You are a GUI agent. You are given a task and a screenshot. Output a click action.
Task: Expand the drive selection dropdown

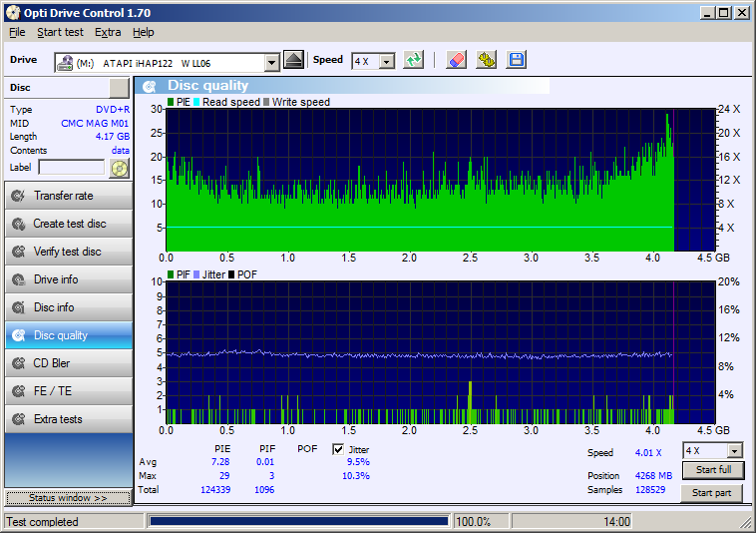(272, 63)
